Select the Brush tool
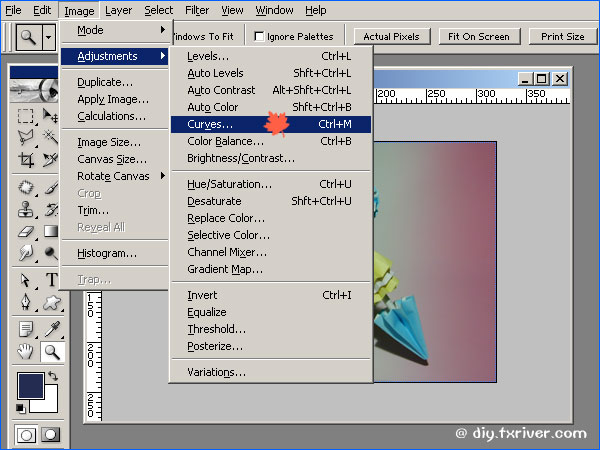The image size is (600, 450). (50, 188)
